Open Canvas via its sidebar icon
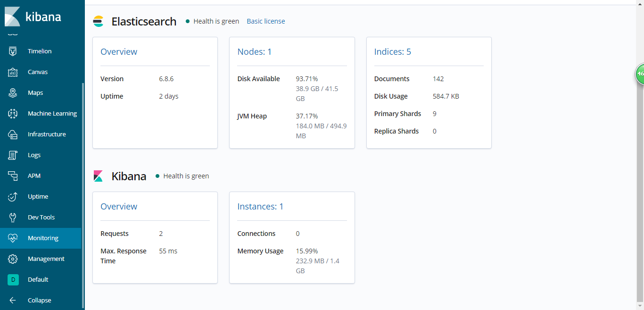 coord(13,72)
